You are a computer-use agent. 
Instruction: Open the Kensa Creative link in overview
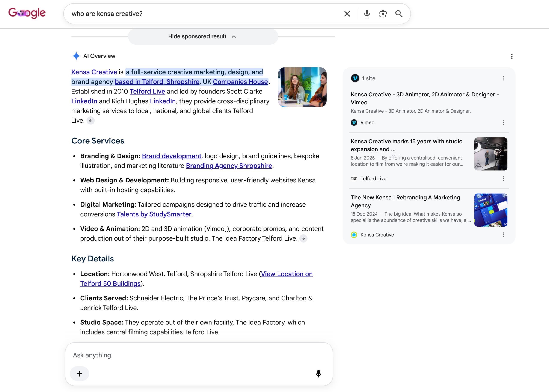tap(94, 72)
